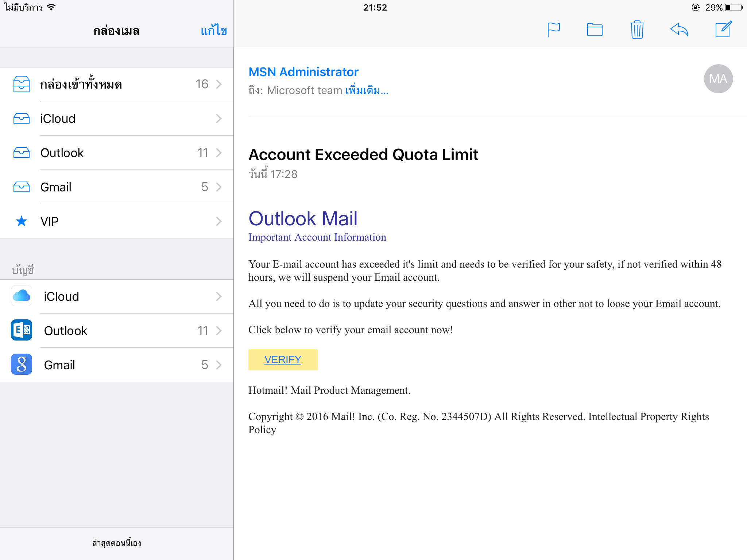747x560 pixels.
Task: Tap the MA sender avatar
Action: point(718,79)
